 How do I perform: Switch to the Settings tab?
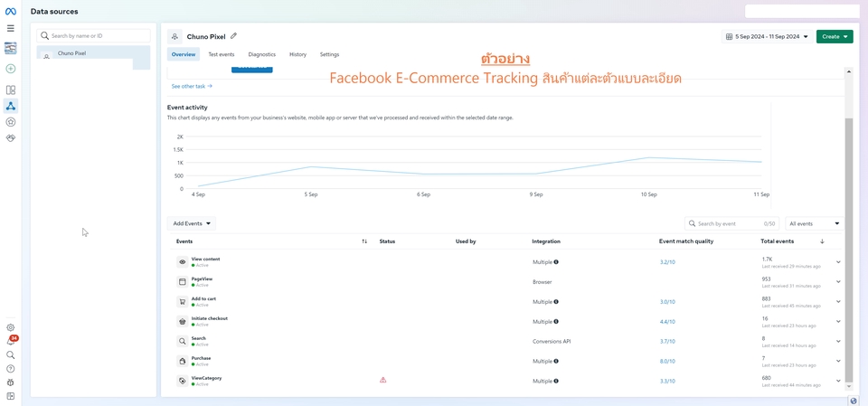click(329, 54)
